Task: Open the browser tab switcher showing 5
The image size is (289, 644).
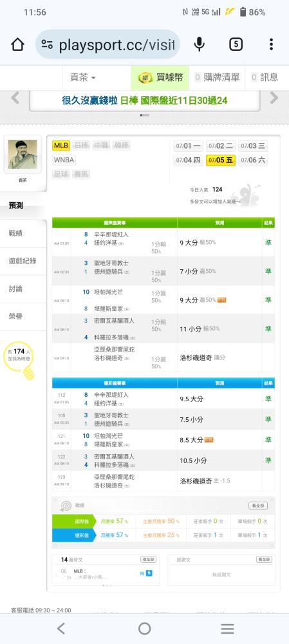Action: (x=236, y=44)
